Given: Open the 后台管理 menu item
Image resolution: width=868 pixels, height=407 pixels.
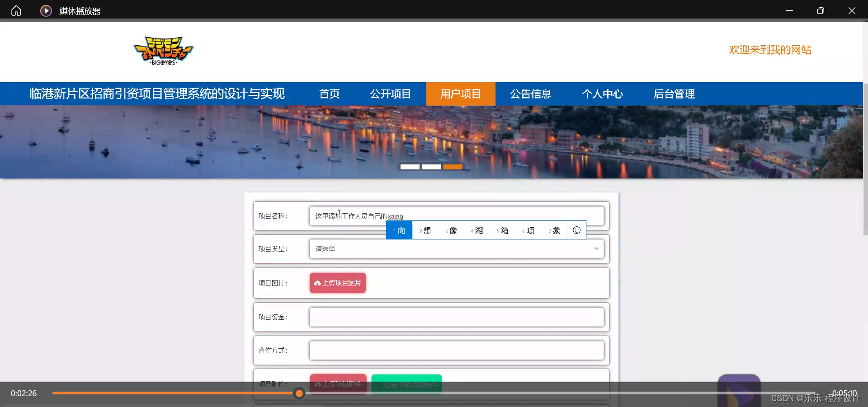Looking at the screenshot, I should point(674,94).
